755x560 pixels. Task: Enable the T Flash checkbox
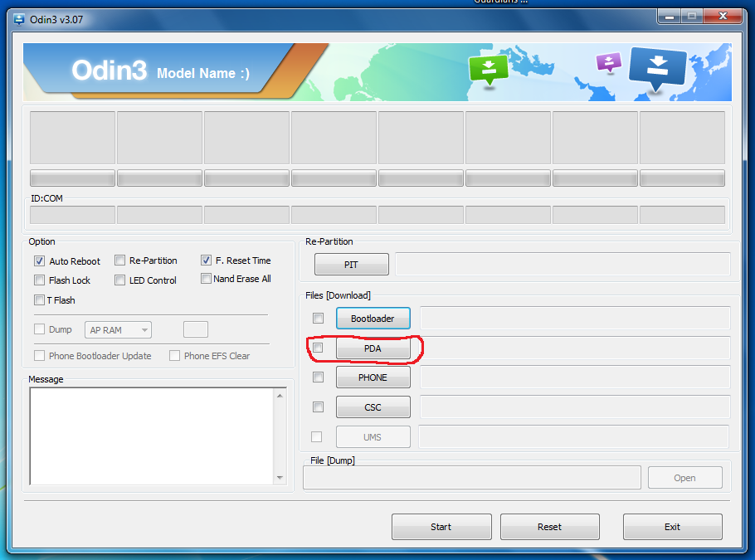[x=40, y=300]
